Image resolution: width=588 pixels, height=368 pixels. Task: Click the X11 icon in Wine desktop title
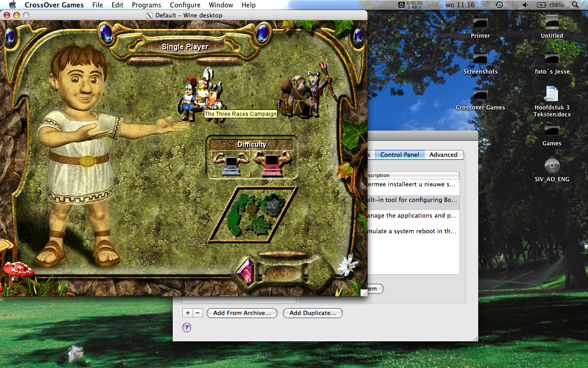[x=149, y=15]
